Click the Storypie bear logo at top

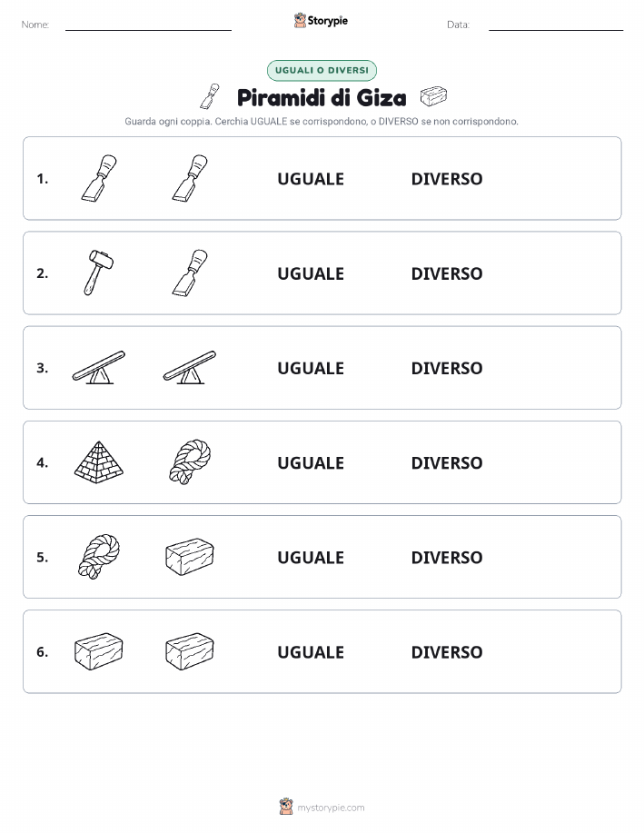(x=301, y=21)
